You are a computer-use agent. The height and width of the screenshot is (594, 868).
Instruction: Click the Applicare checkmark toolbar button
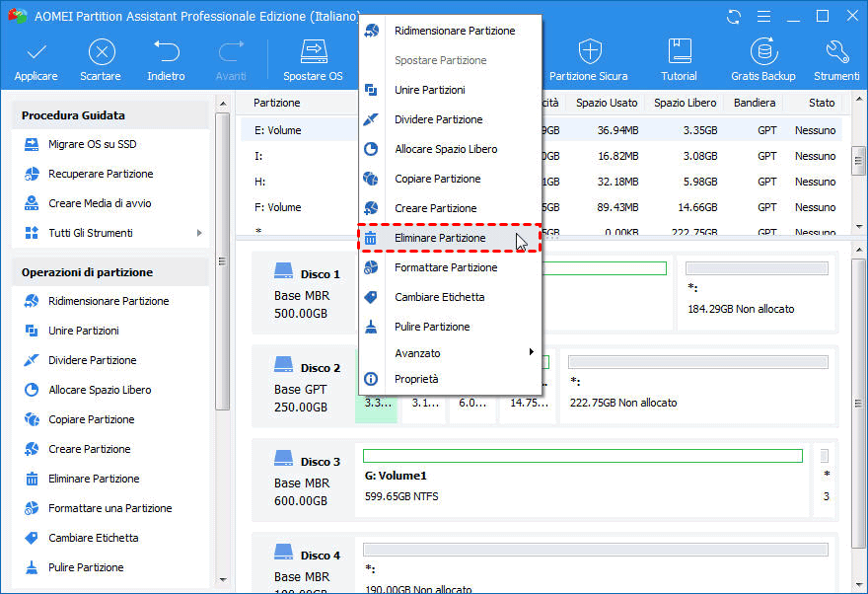(36, 60)
